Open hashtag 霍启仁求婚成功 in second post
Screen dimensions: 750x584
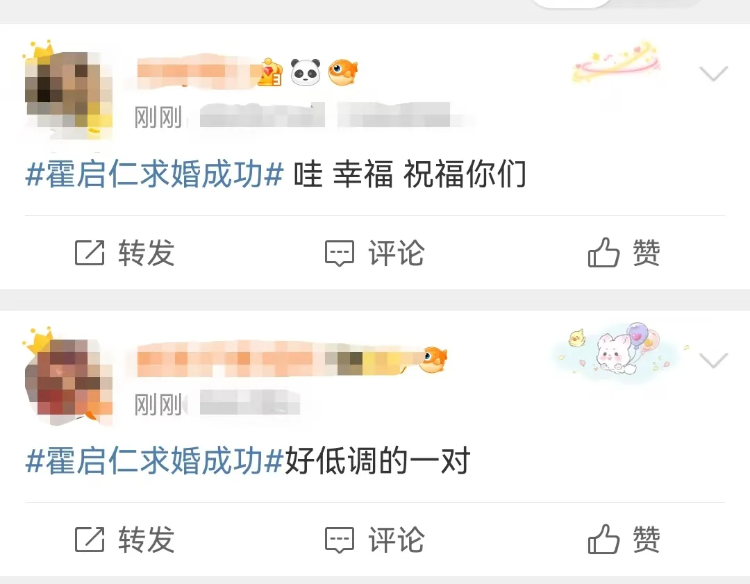tap(154, 461)
